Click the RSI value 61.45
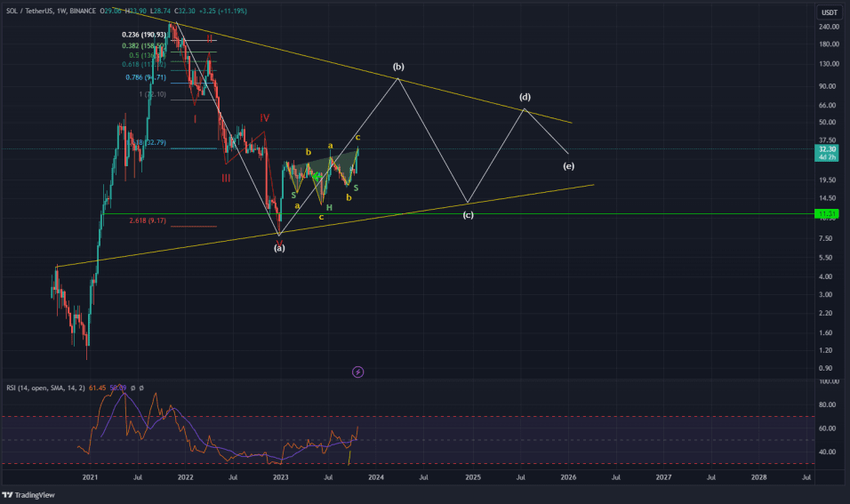Image resolution: width=850 pixels, height=504 pixels. point(98,388)
